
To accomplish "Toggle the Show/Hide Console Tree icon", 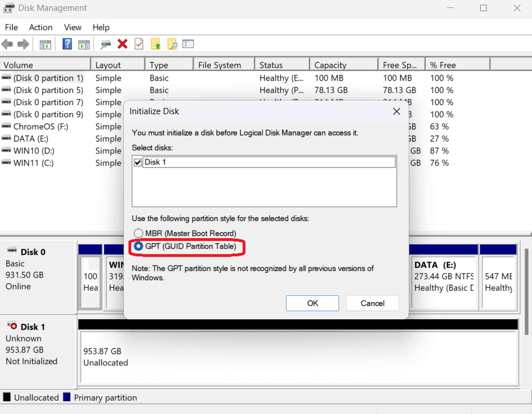I will 45,44.
